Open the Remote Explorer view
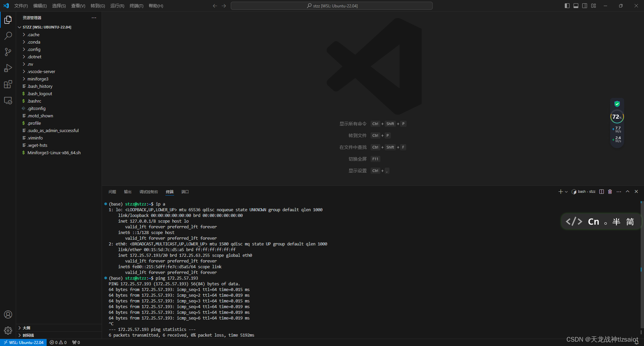 click(x=8, y=100)
